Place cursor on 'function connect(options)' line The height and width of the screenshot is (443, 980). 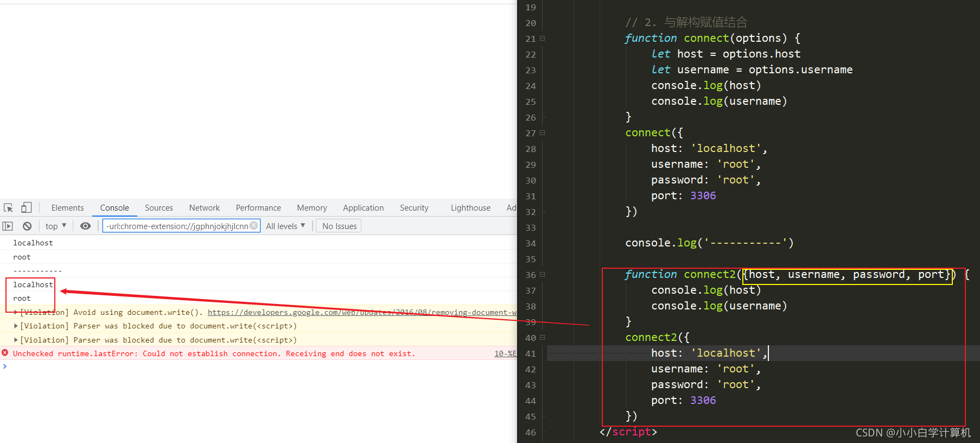pos(712,38)
